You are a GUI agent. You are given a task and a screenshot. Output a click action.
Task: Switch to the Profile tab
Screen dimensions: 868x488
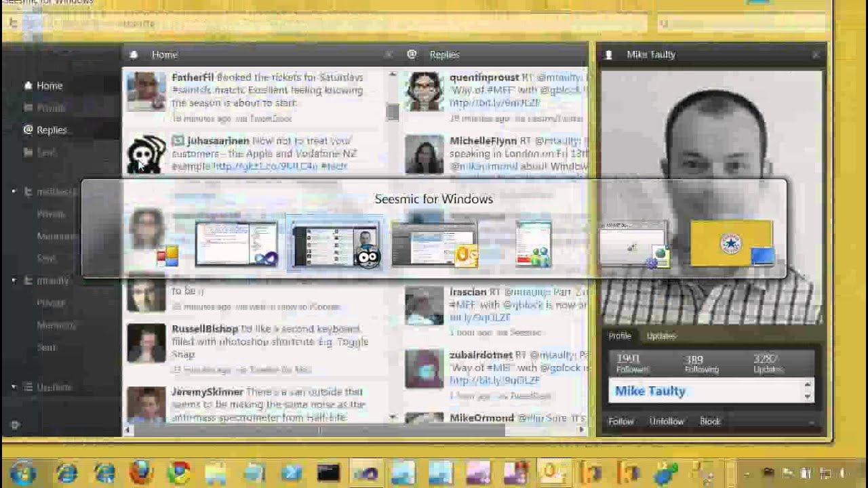click(620, 336)
